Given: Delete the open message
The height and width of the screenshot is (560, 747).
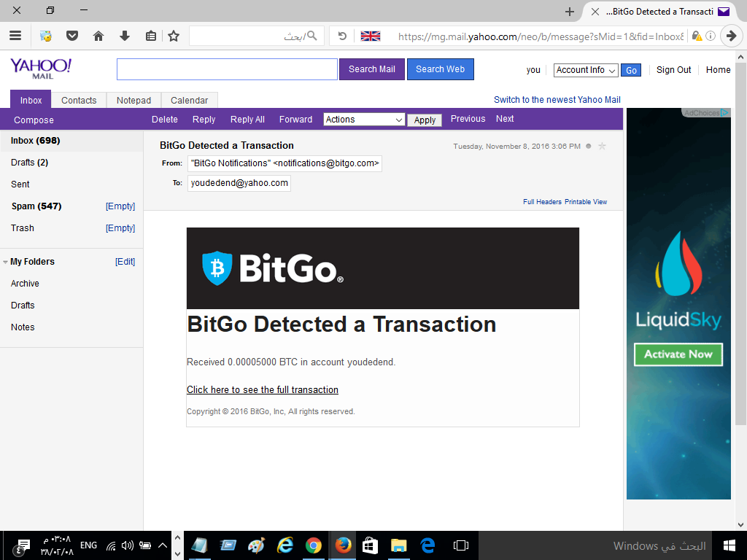Looking at the screenshot, I should (165, 120).
